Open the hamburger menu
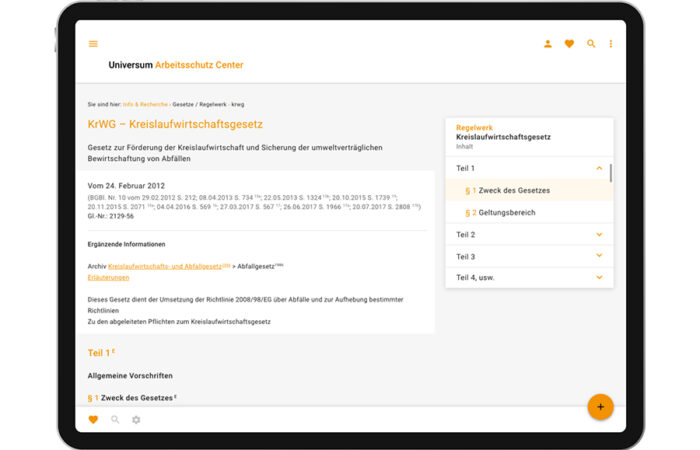The image size is (700, 450). click(x=93, y=44)
